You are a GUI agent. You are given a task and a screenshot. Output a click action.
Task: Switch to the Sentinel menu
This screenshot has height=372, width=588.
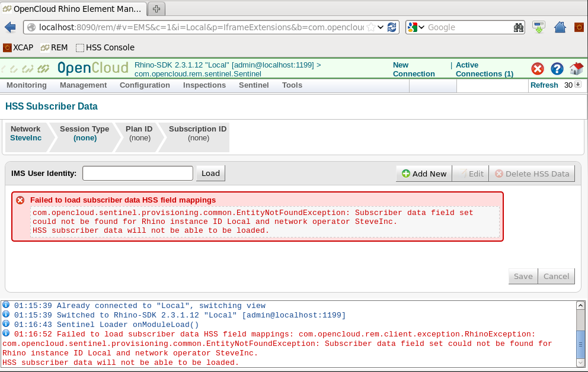[254, 85]
